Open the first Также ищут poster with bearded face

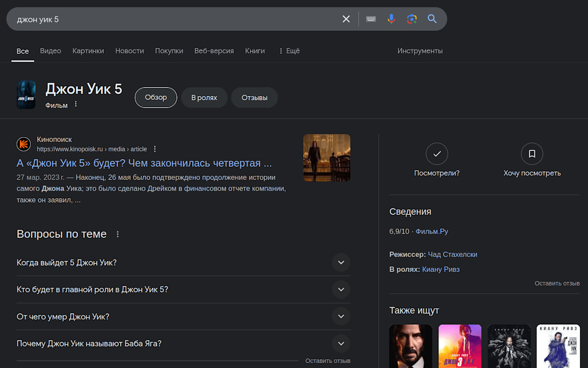(x=411, y=346)
